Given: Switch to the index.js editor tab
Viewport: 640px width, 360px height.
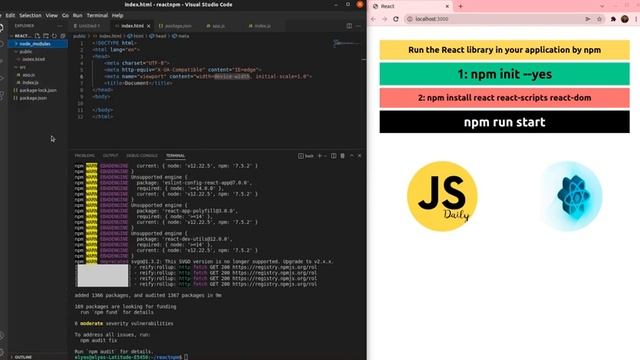Looking at the screenshot, I should click(260, 26).
